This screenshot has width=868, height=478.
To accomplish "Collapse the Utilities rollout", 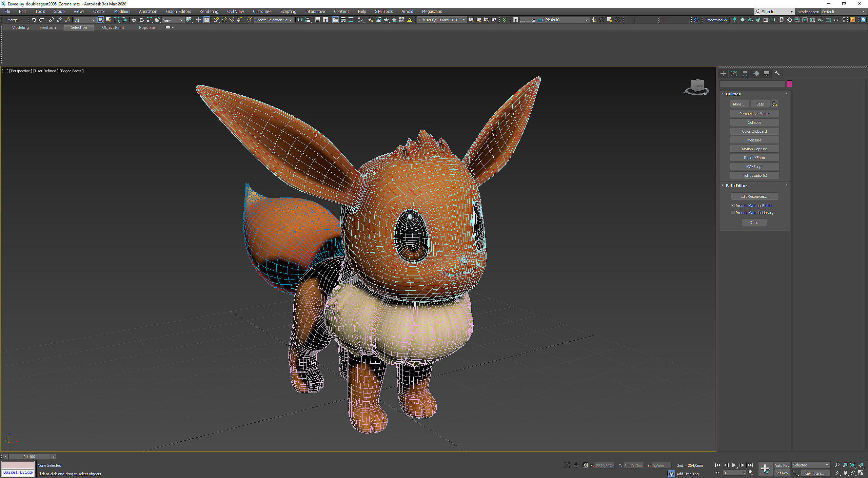I will (723, 94).
